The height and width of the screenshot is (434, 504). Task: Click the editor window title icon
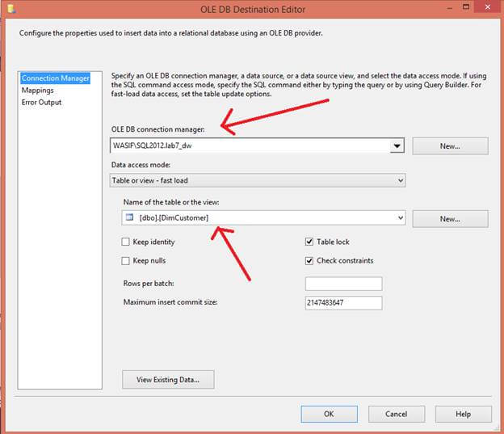tap(11, 9)
